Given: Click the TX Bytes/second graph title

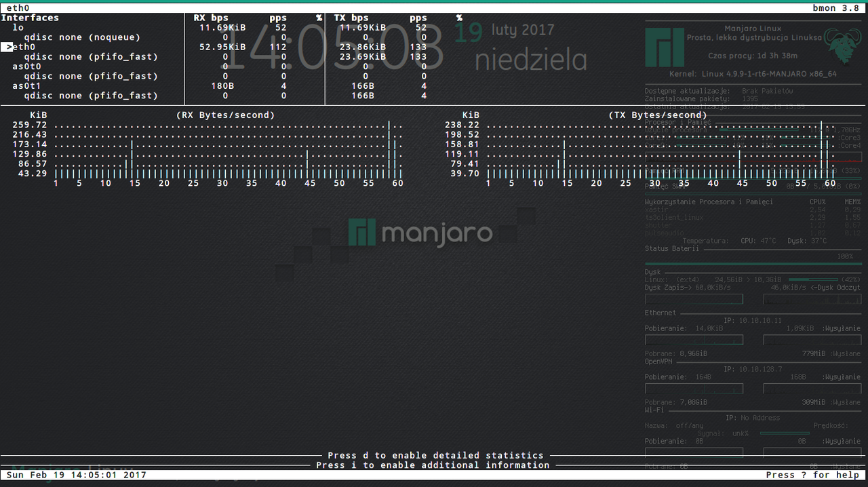Looking at the screenshot, I should [658, 115].
